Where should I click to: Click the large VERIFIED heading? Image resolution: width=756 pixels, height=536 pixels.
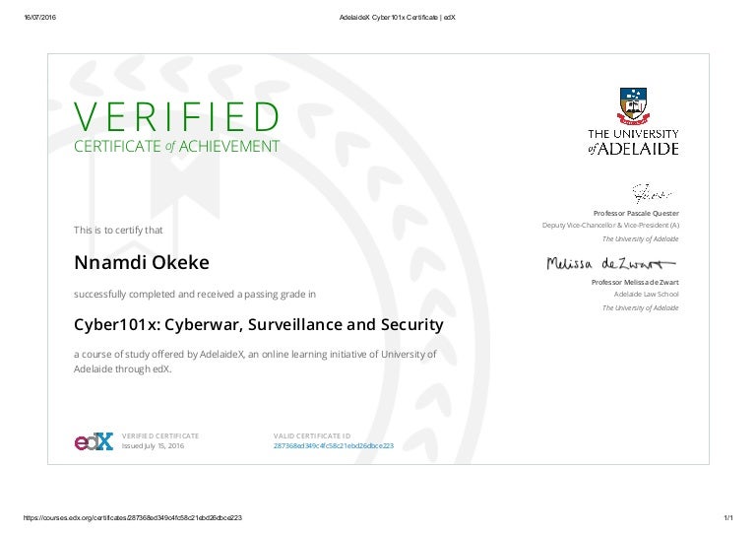coord(178,117)
